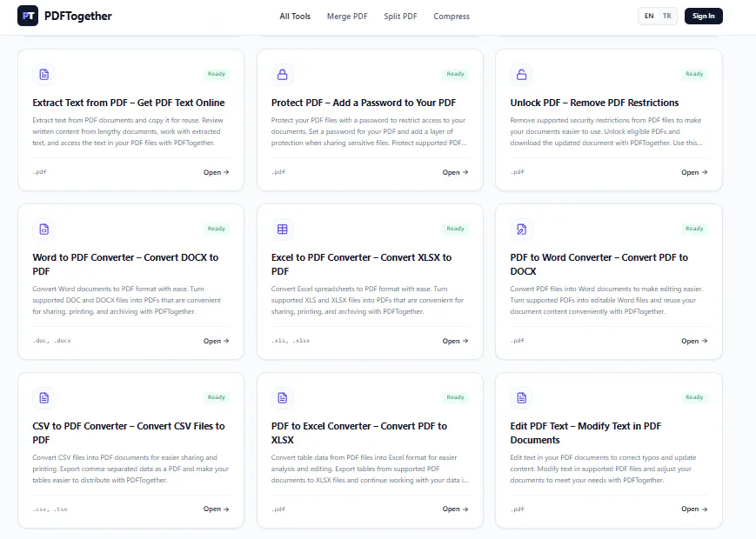This screenshot has height=539, width=756.
Task: Open the CSV to PDF Converter tool
Action: pos(216,509)
